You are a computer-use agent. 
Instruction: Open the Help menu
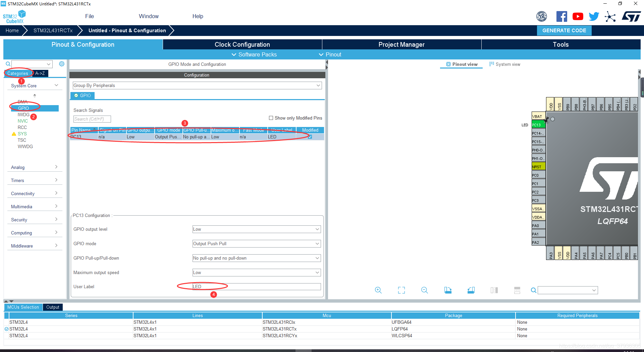pyautogui.click(x=198, y=16)
